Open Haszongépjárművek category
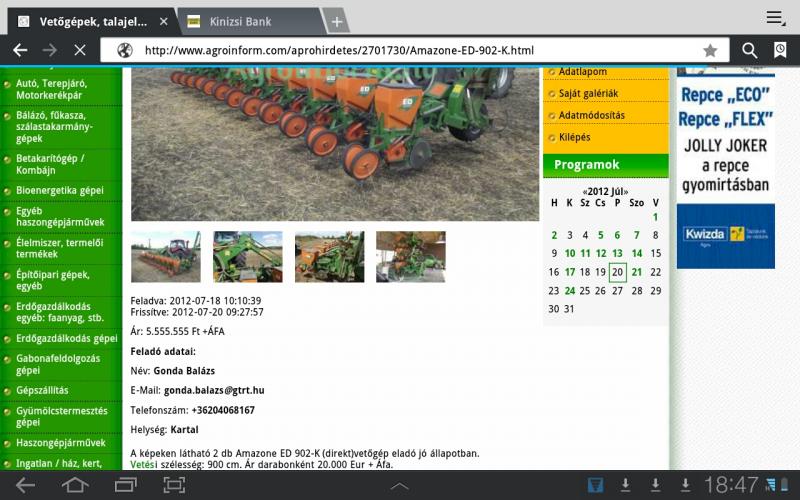The image size is (800, 500). point(61,443)
